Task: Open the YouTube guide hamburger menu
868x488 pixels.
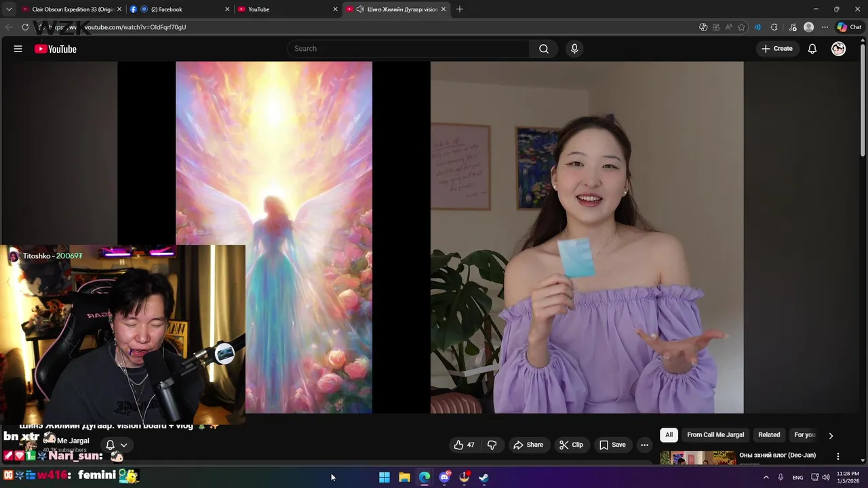Action: point(18,49)
